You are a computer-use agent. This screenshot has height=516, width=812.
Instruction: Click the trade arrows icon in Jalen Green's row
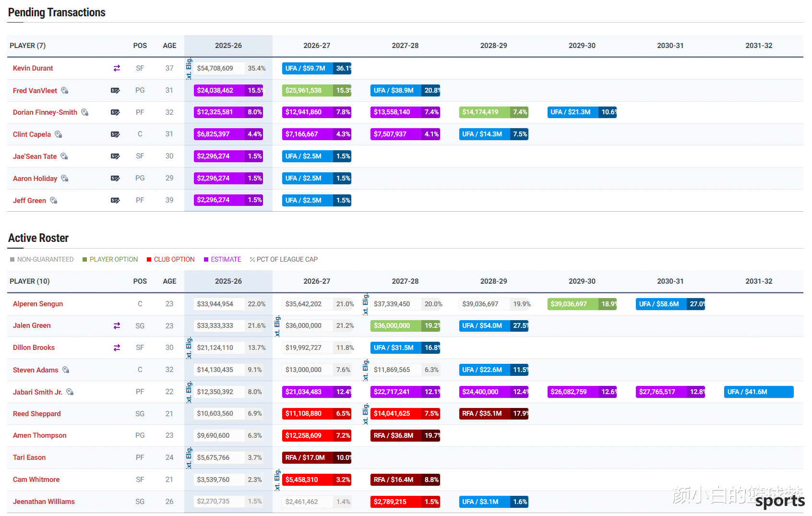click(117, 325)
